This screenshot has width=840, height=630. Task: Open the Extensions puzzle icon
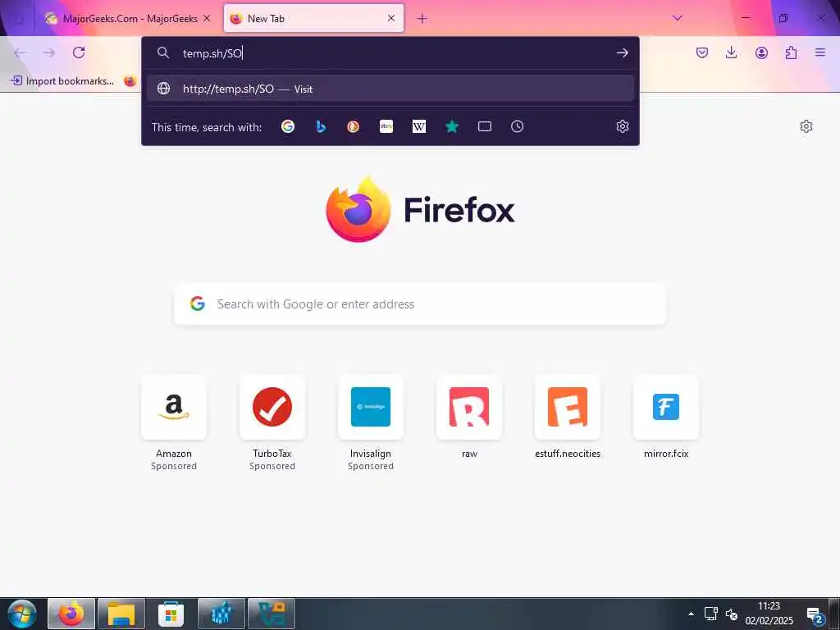pos(791,52)
